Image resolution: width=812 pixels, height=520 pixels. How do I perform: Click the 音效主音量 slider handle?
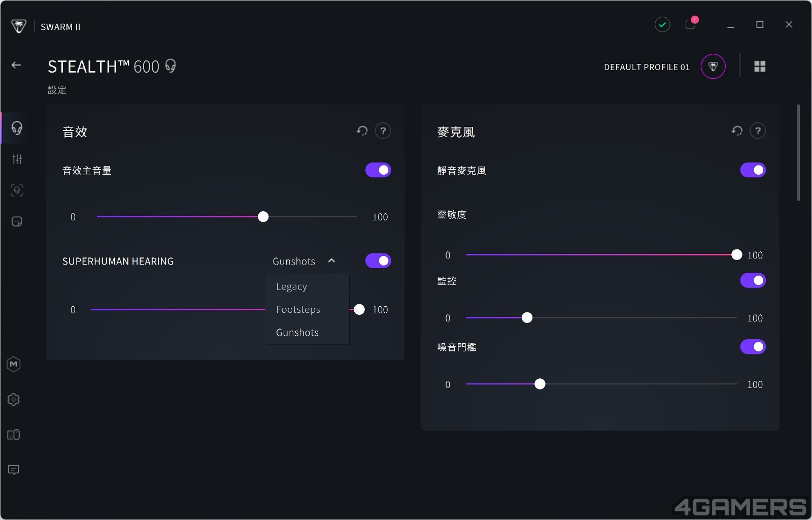pos(263,217)
